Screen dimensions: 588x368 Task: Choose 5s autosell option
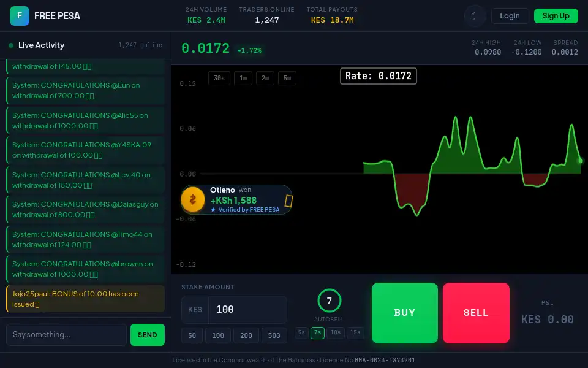(301, 332)
